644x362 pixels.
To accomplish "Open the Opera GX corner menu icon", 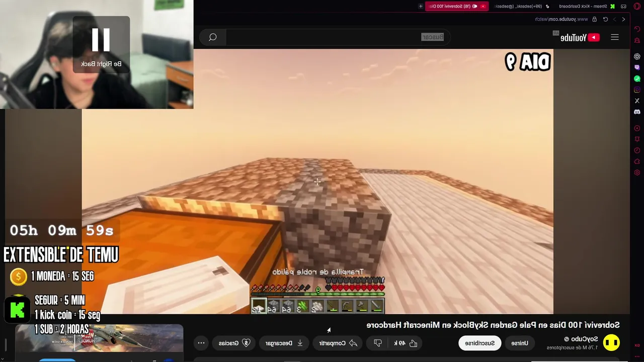I will [637, 6].
